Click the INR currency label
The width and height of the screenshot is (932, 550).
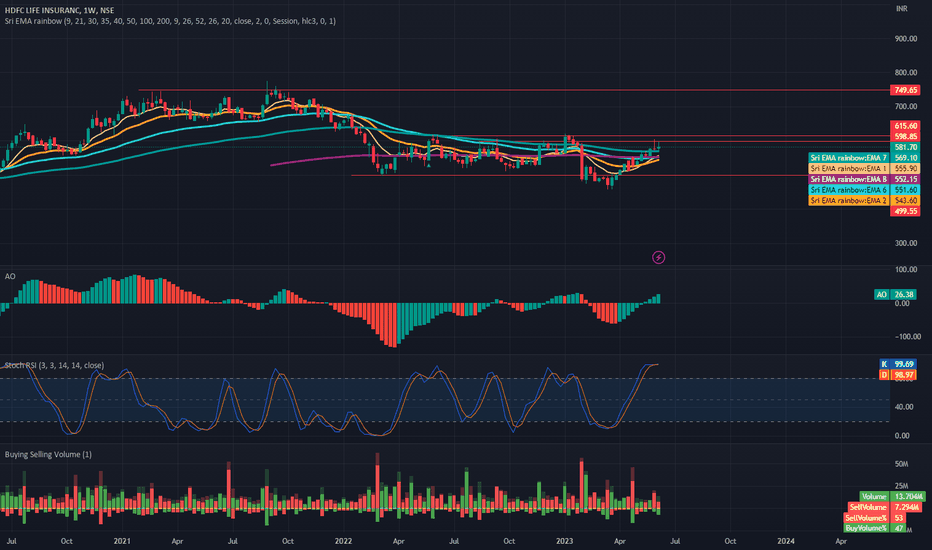point(902,9)
